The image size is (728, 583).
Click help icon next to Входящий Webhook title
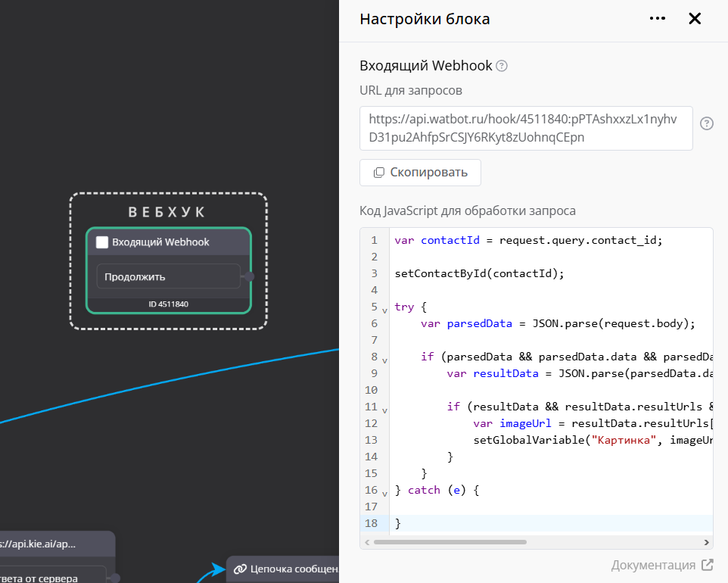click(501, 66)
